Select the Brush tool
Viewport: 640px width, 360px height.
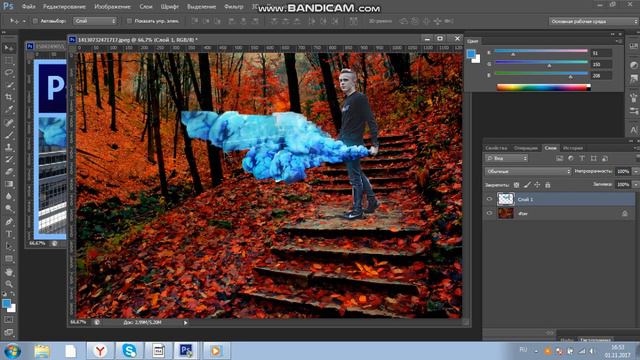click(x=9, y=135)
